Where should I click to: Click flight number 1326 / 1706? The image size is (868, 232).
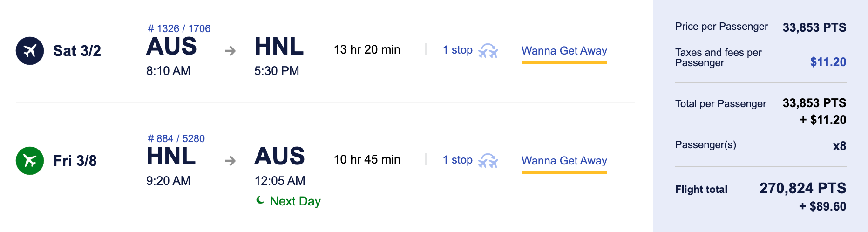[179, 29]
